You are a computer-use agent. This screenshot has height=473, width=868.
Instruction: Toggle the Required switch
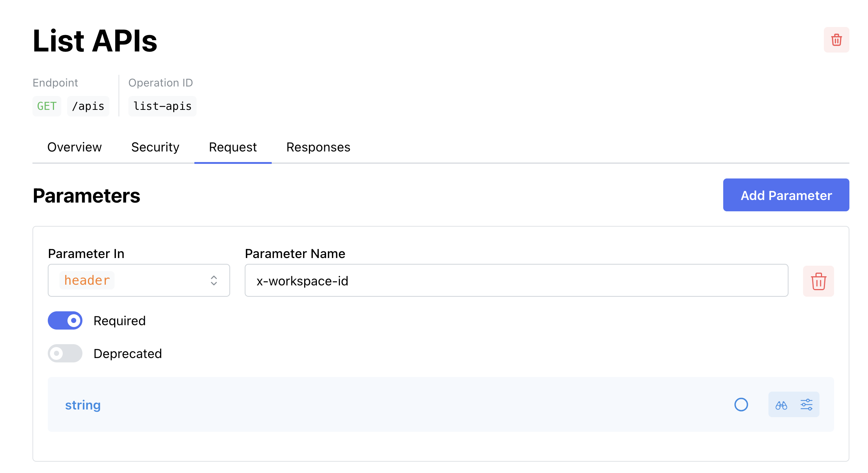click(65, 320)
